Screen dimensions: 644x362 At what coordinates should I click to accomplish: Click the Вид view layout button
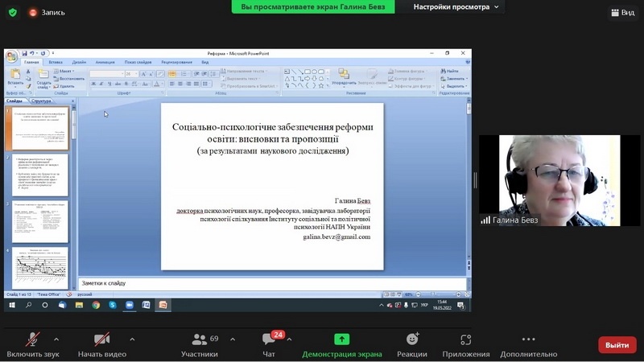pos(623,13)
